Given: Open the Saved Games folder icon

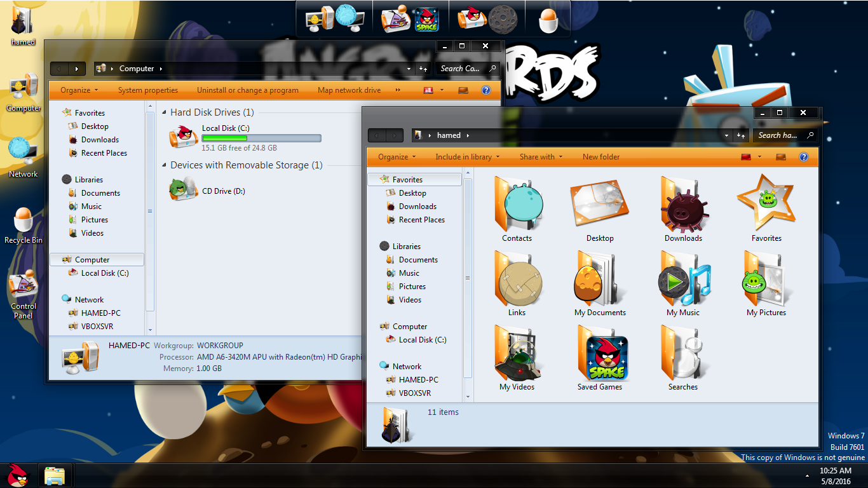Looking at the screenshot, I should tap(600, 357).
